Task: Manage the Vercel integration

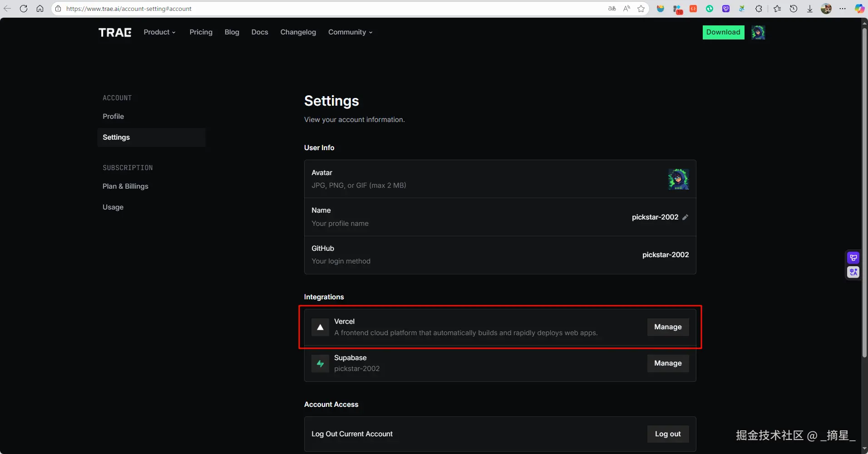Action: 668,327
